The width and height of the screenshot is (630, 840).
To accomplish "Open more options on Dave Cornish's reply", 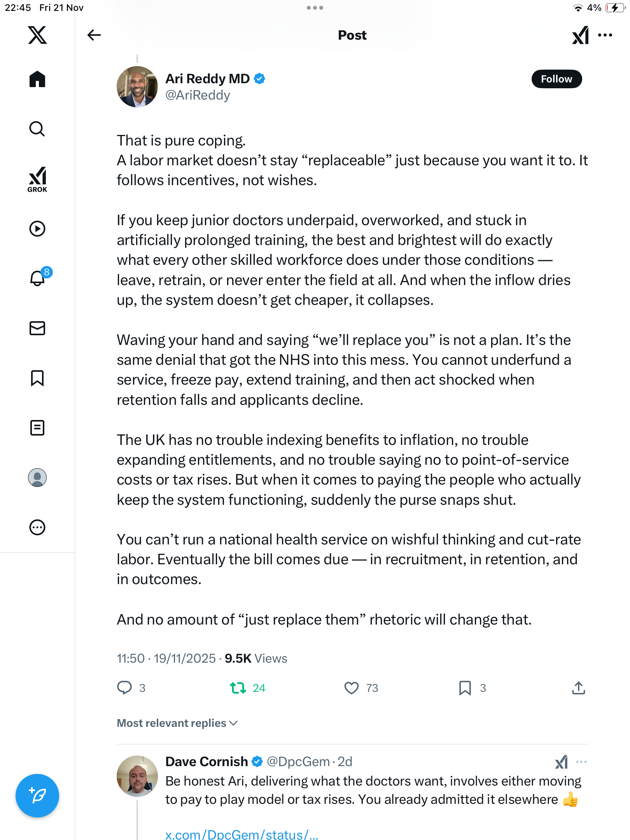I will (581, 762).
